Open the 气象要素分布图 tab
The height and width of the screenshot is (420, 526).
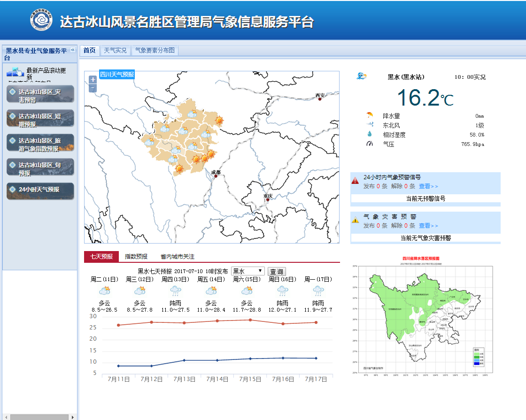pos(155,50)
